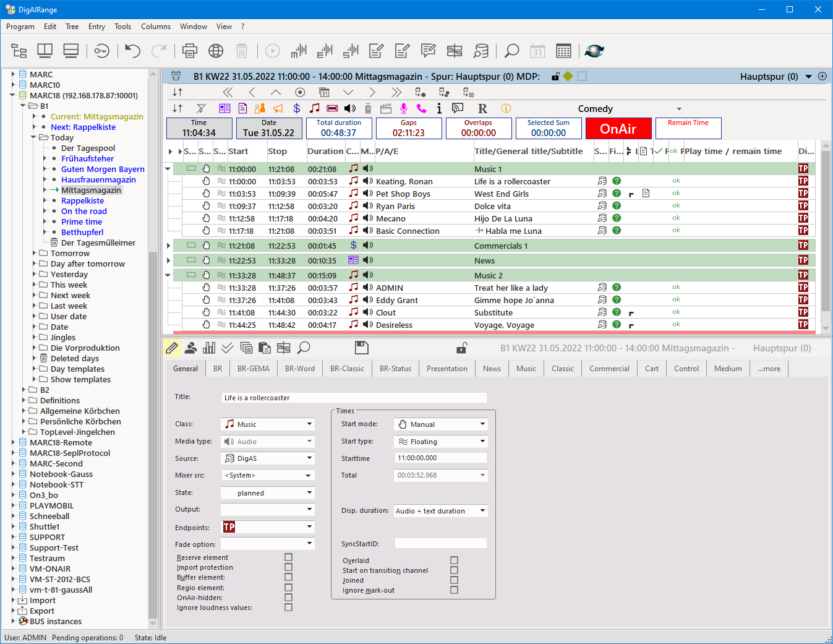Click the undo arrow in the toolbar
833x644 pixels.
[133, 51]
